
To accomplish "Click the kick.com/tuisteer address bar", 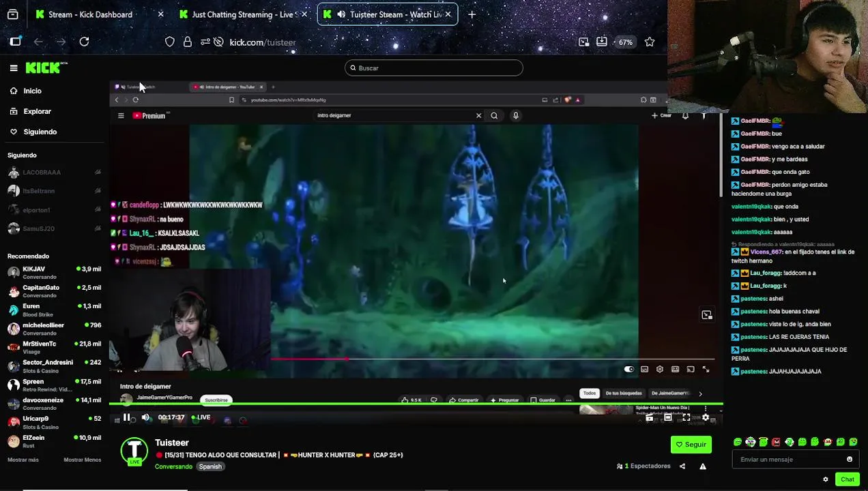I will point(263,42).
